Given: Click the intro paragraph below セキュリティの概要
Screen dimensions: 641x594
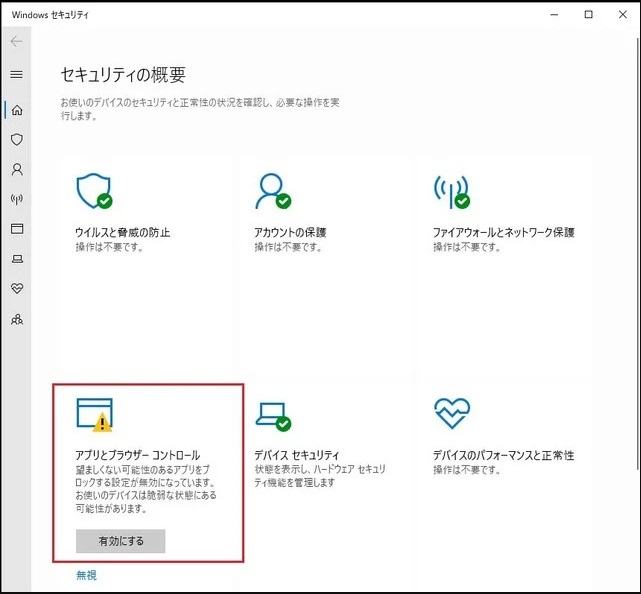Looking at the screenshot, I should [x=200, y=109].
